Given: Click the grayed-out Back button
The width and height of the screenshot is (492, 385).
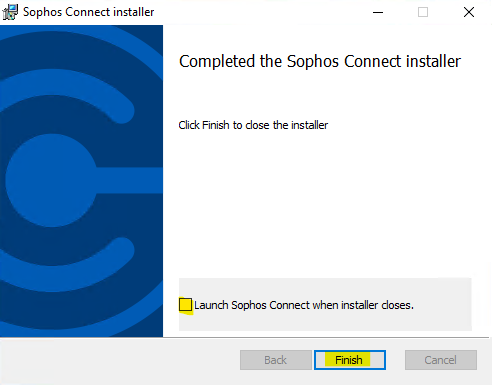Looking at the screenshot, I should [276, 360].
